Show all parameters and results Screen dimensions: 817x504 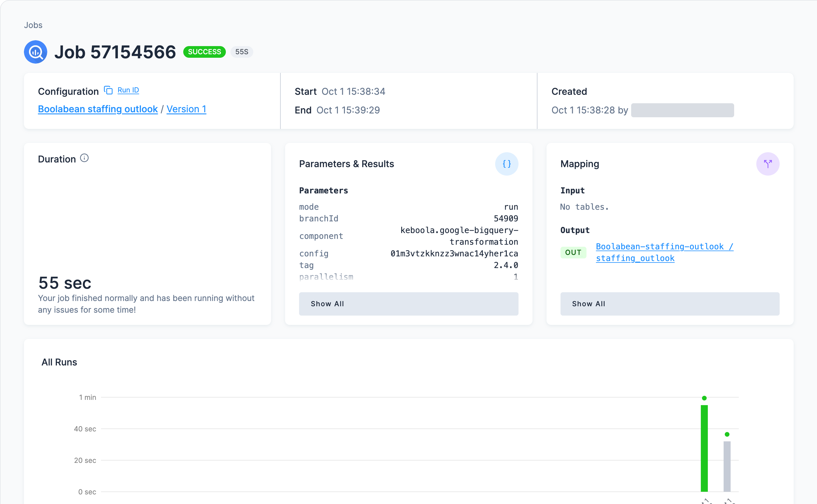coord(408,304)
